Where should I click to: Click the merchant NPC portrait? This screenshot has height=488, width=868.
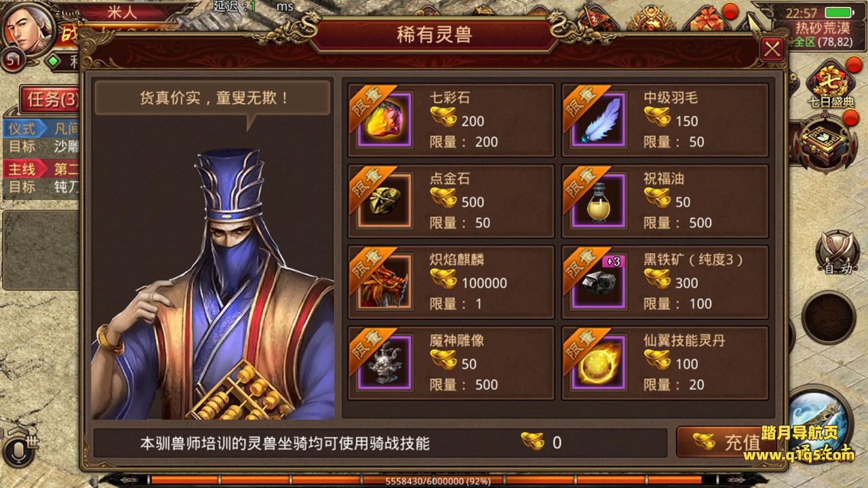coord(213,283)
